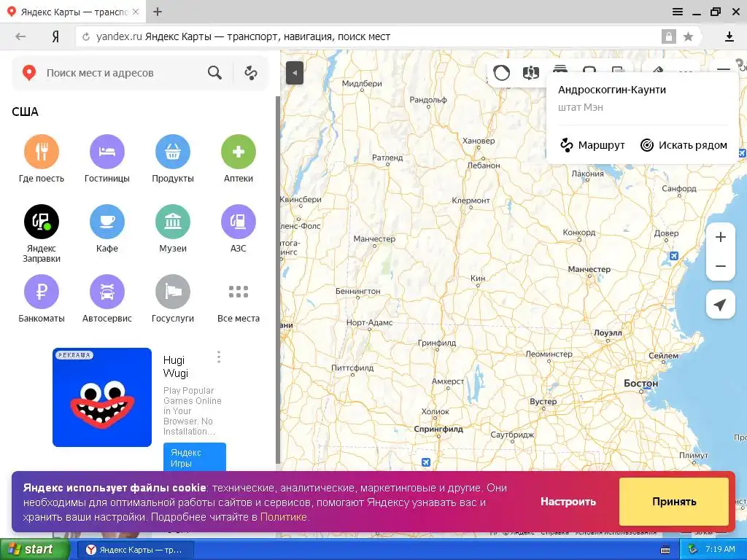Open on-screen keyboard tray icon
This screenshot has width=747, height=560.
(x=665, y=550)
